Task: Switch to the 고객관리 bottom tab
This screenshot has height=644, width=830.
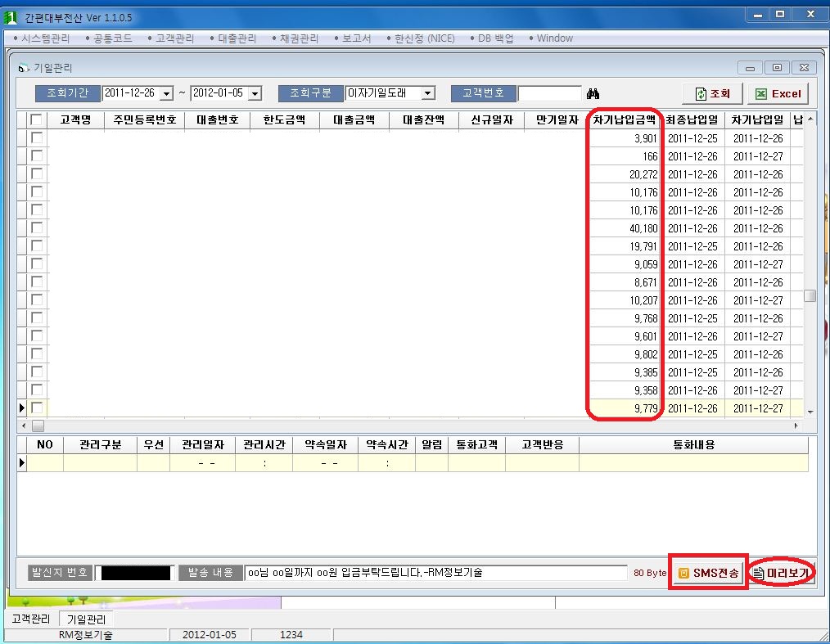Action: point(31,619)
